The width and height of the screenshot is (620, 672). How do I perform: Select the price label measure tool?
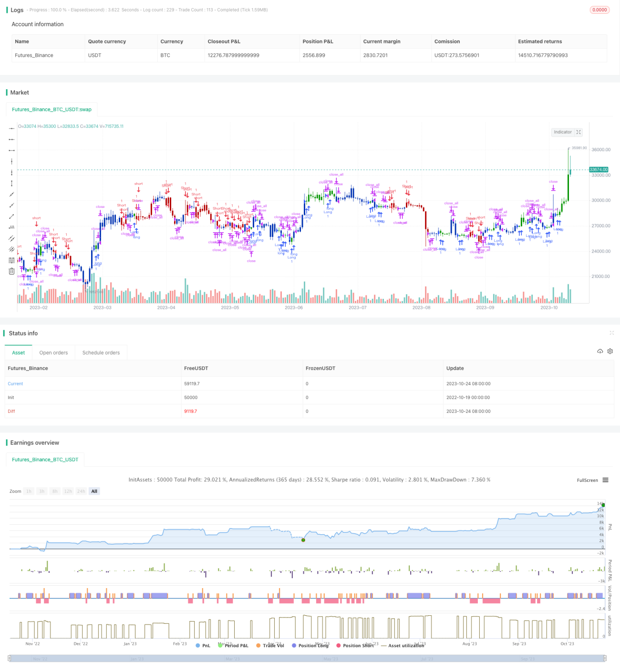click(x=11, y=227)
